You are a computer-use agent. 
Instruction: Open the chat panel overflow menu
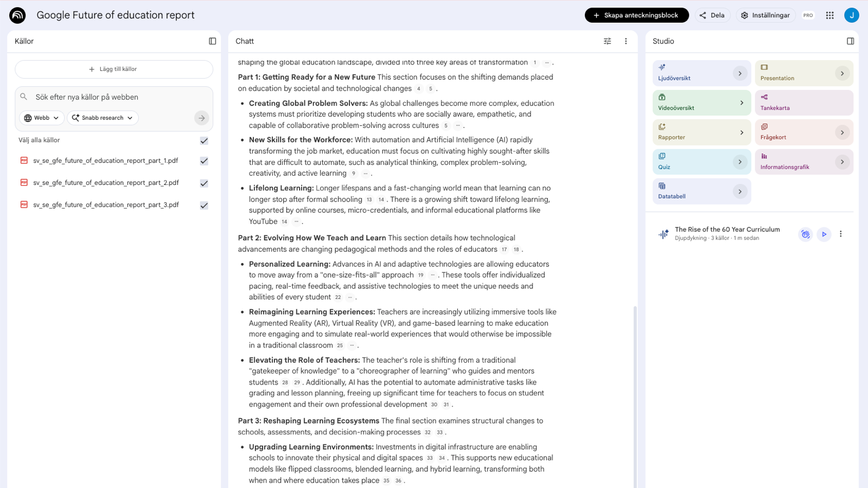tap(626, 41)
